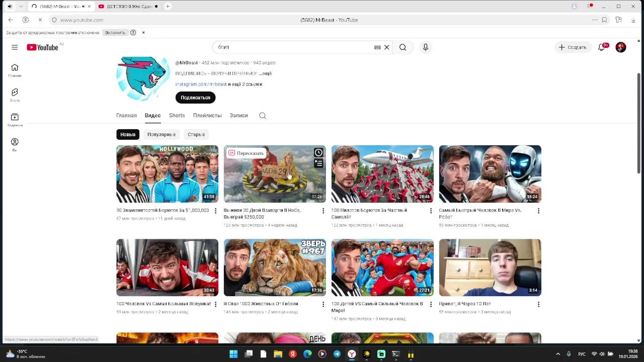Image resolution: width=644 pixels, height=362 pixels.
Task: Open options for Самый Быстрый Человек video
Action: 538,211
